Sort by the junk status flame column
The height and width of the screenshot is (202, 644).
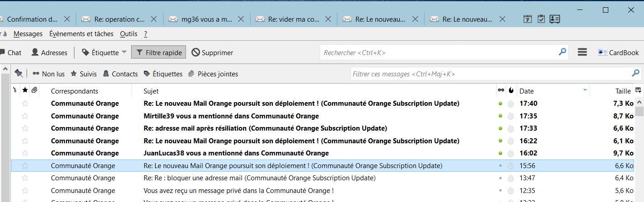pyautogui.click(x=511, y=91)
